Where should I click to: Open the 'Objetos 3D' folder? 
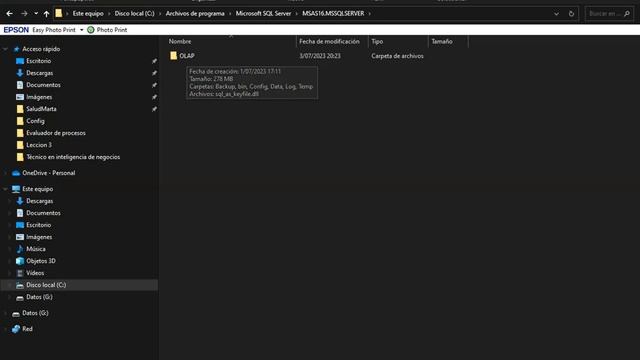[41, 261]
